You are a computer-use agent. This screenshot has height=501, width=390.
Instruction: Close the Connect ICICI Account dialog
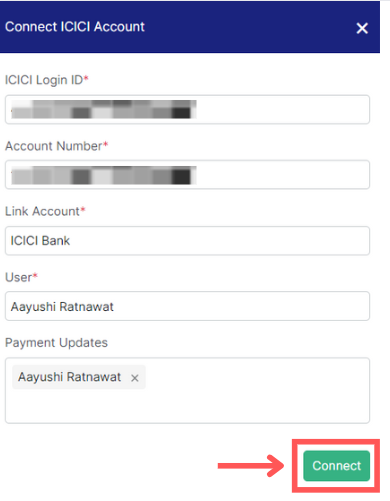(x=362, y=28)
